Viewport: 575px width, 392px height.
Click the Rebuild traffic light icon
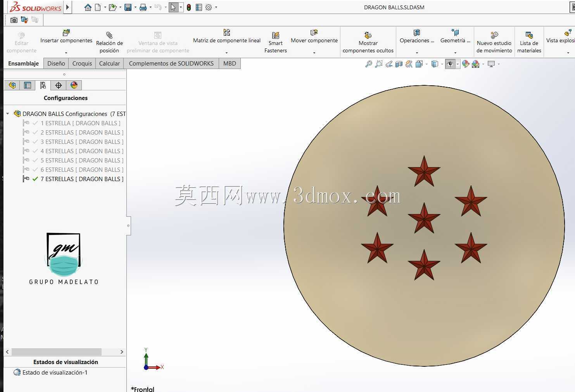coord(189,7)
